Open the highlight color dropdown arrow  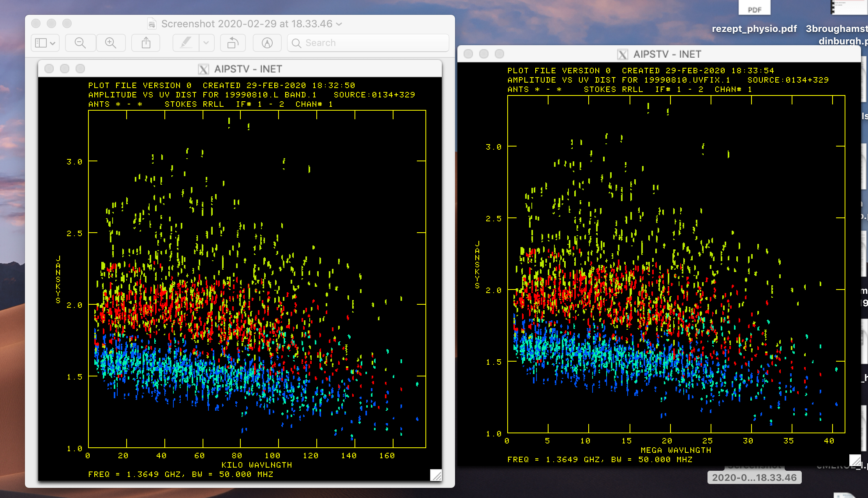(x=206, y=43)
